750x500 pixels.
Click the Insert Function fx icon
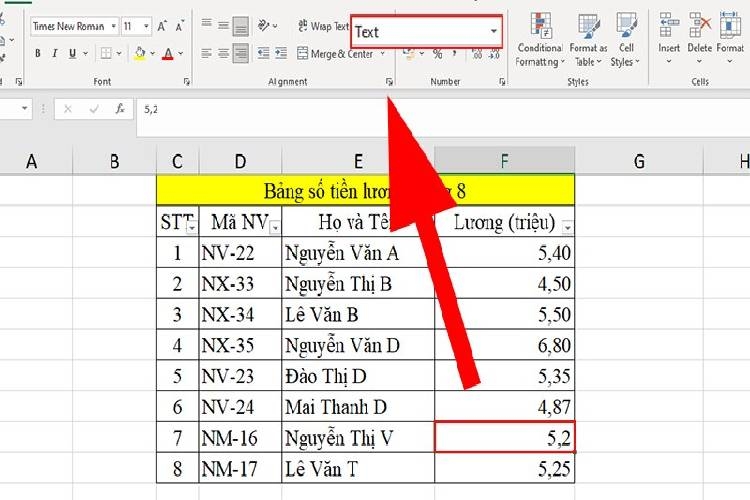pyautogui.click(x=120, y=110)
